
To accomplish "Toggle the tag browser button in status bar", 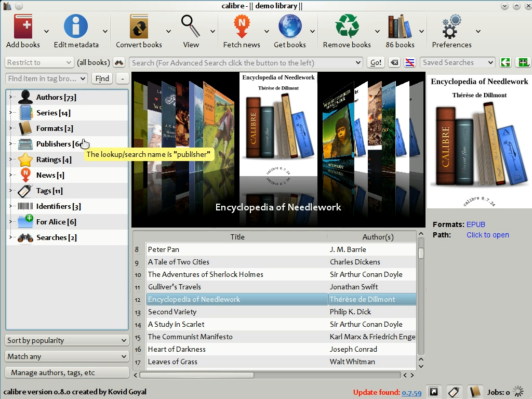I will [454, 392].
